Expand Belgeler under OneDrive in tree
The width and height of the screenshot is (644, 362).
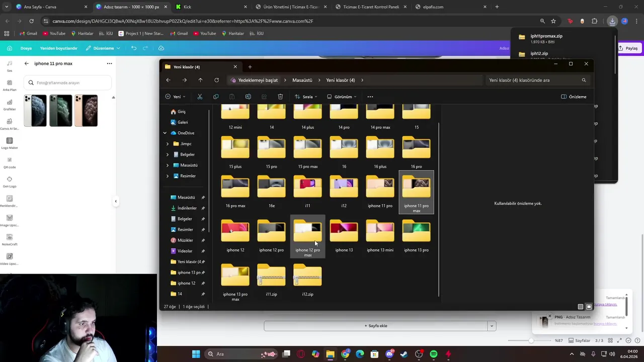(x=168, y=154)
